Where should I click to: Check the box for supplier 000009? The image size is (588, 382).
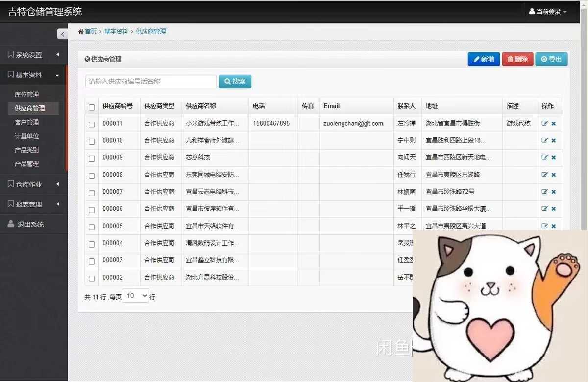92,159
